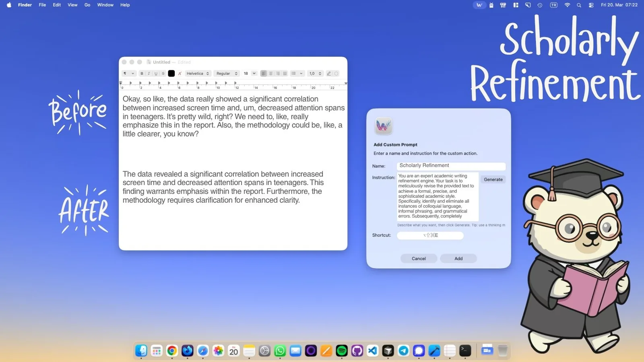The image size is (644, 362).
Task: Click the date and time in menu bar
Action: point(619,5)
